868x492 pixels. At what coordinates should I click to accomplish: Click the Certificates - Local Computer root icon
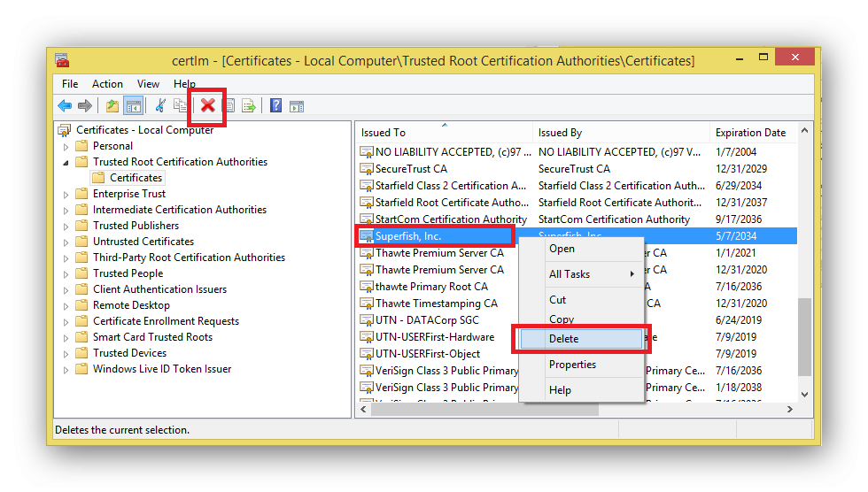point(65,130)
